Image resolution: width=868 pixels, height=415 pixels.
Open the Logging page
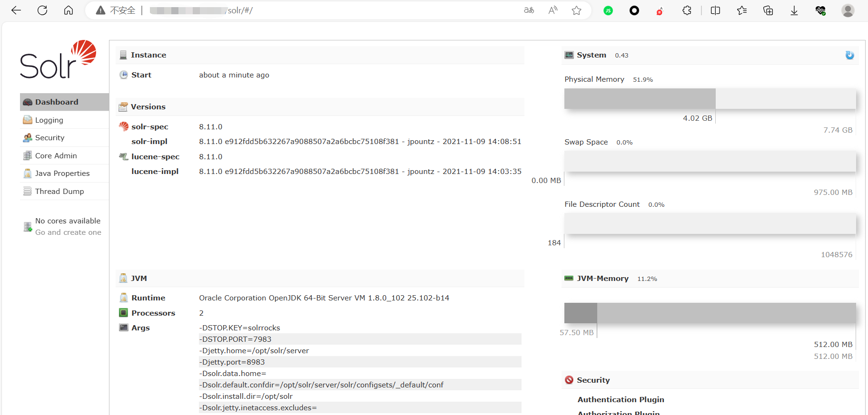(49, 120)
